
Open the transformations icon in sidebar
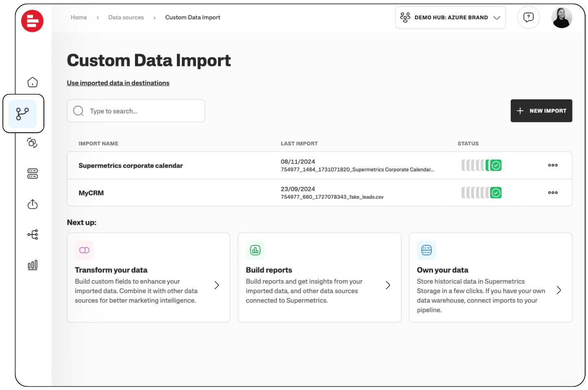pyautogui.click(x=32, y=142)
